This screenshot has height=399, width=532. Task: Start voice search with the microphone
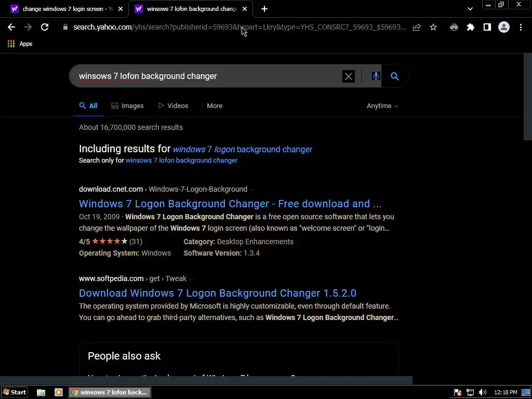point(376,76)
